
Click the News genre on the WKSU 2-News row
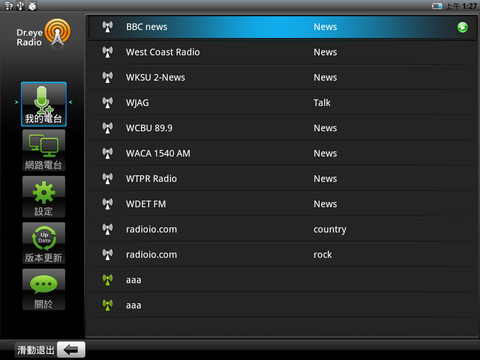(325, 78)
